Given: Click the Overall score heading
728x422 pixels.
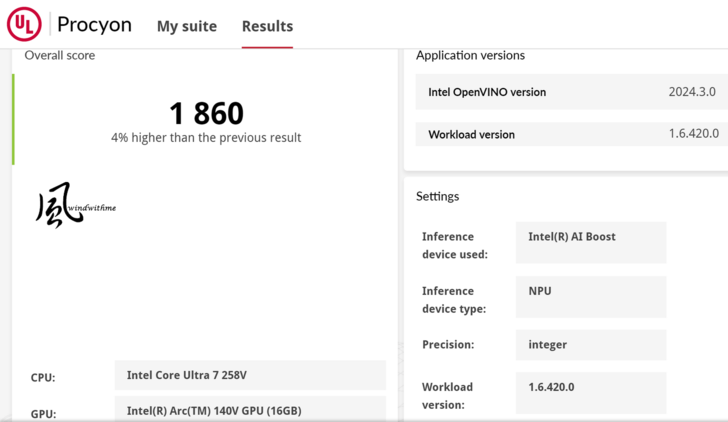Looking at the screenshot, I should (x=60, y=55).
